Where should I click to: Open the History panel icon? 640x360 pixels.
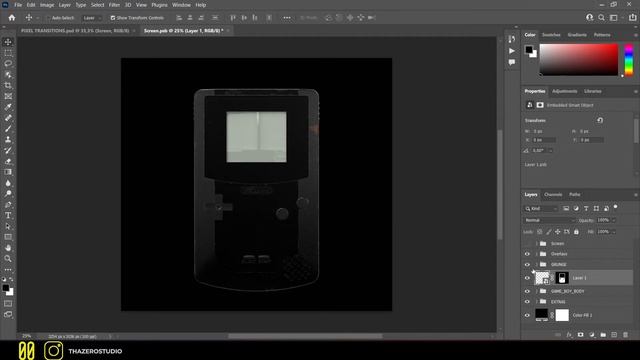pos(511,39)
